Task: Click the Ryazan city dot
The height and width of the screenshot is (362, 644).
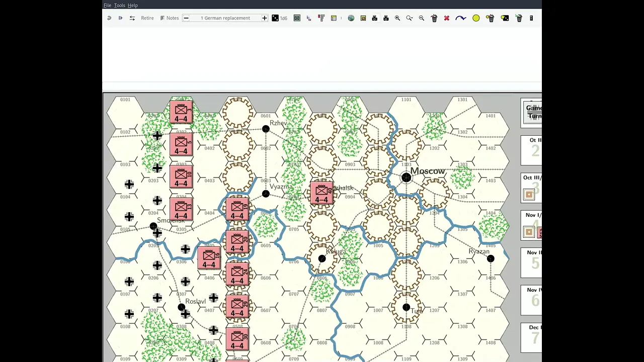Action: pos(491,258)
